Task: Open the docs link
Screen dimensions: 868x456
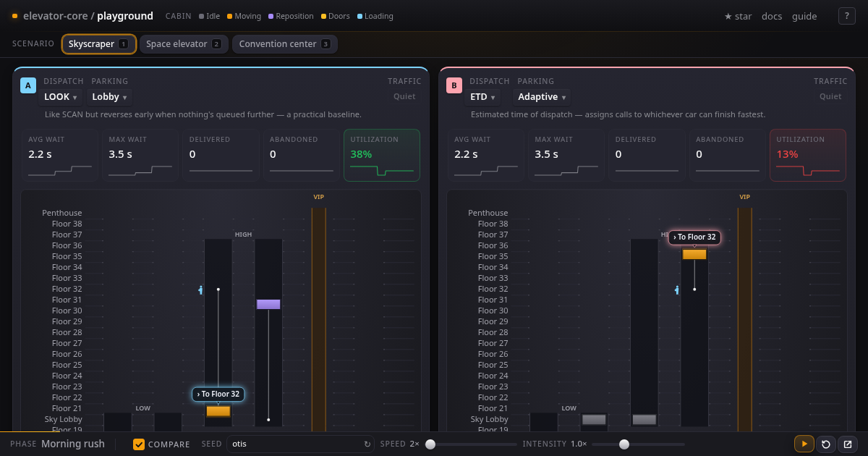Action: pos(772,16)
